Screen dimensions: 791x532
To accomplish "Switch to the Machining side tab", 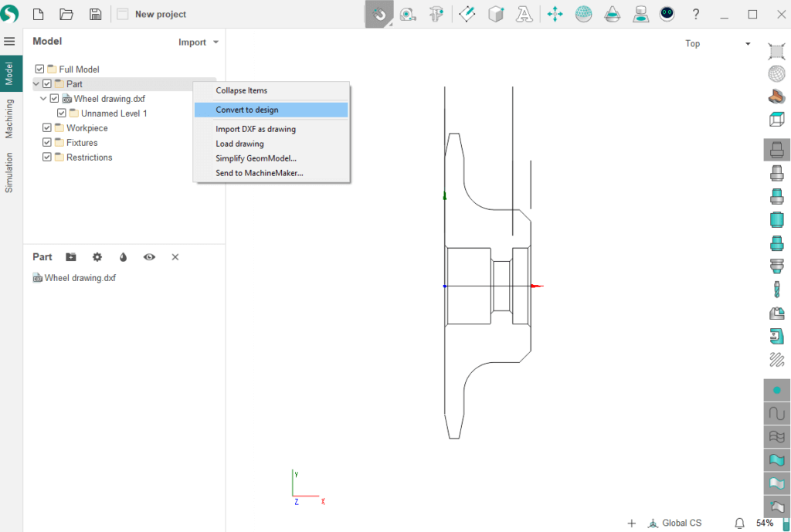I will pyautogui.click(x=10, y=118).
